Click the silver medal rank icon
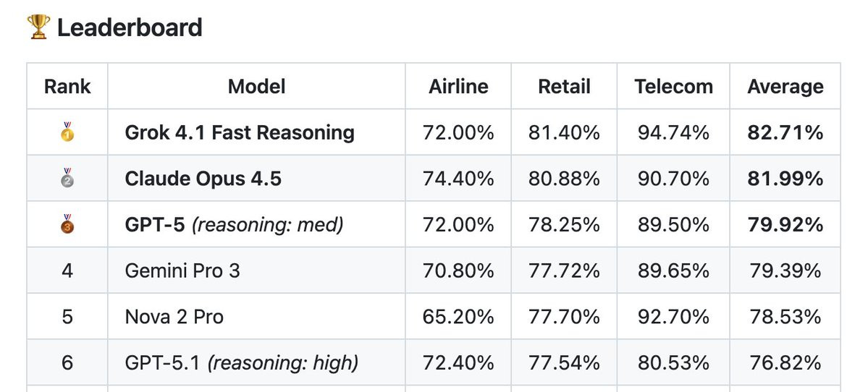Screen dimensions: 868x392 coord(67,178)
